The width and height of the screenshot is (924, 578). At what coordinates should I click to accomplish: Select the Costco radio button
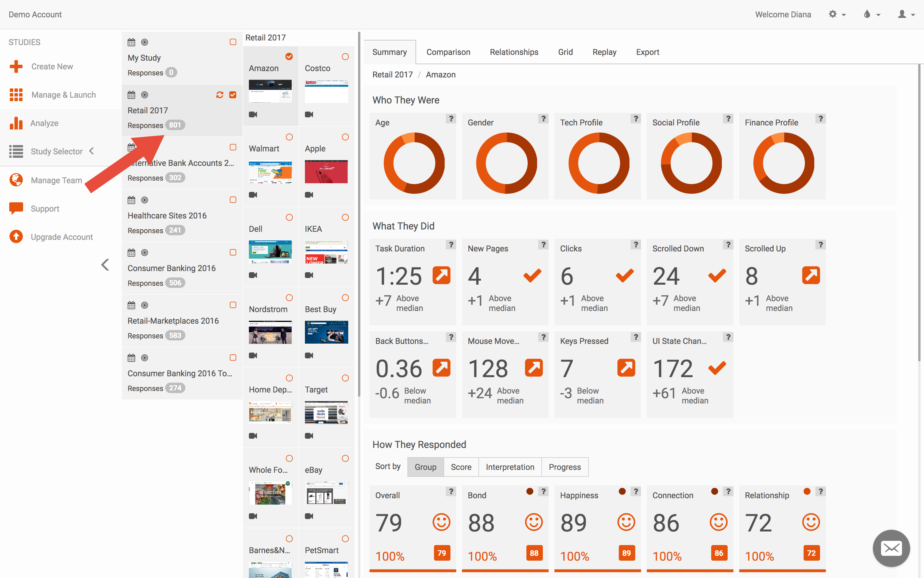point(345,57)
